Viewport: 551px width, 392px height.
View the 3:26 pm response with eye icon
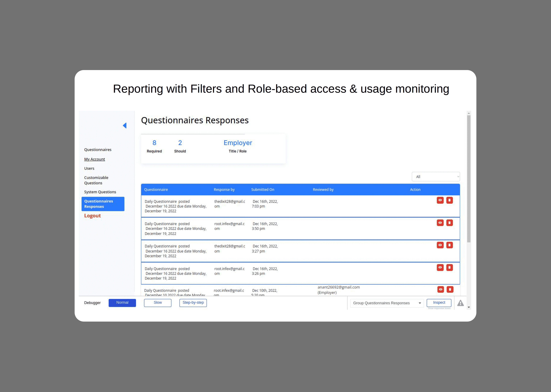440,267
